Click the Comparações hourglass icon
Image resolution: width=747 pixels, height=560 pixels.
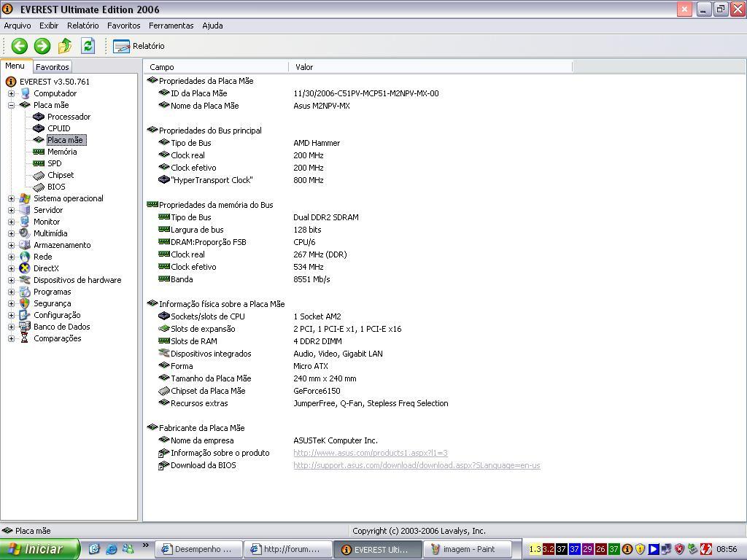pyautogui.click(x=25, y=338)
